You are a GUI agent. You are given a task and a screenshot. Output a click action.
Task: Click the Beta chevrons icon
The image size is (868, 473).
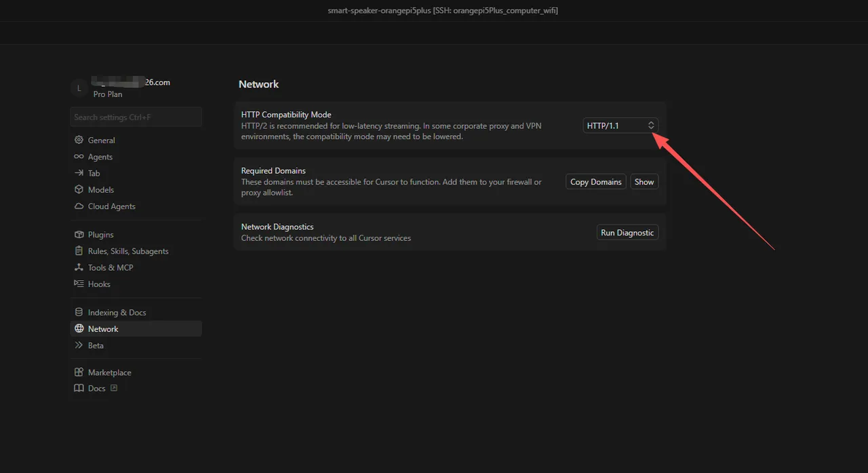79,345
